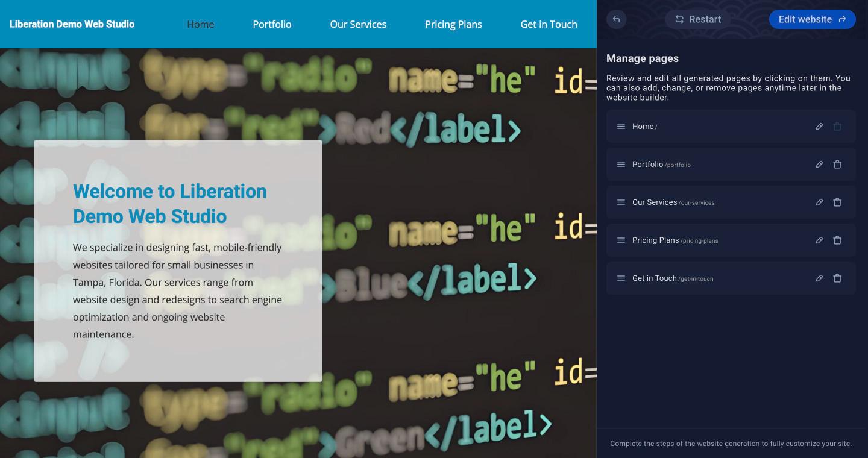Click the Liberation Demo Web Studio site title
868x458 pixels.
click(72, 24)
